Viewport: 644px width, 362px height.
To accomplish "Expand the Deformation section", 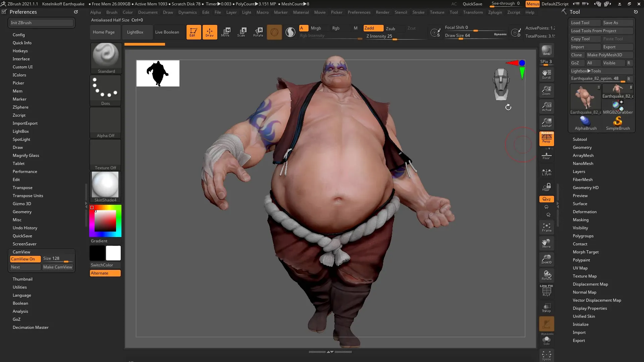I will click(584, 212).
